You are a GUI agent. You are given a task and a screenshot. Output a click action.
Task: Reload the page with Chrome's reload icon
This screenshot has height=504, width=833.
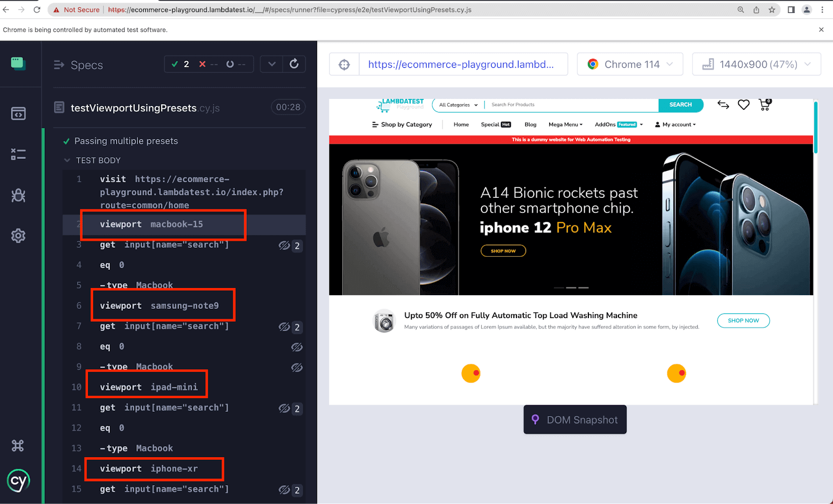[37, 9]
